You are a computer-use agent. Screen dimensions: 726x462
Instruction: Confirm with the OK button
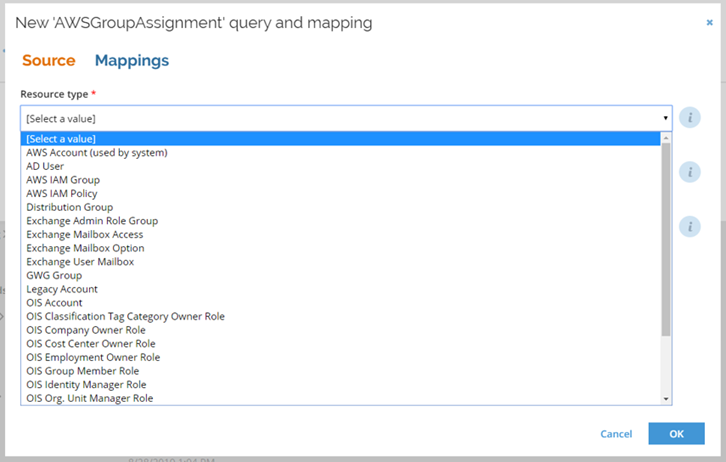click(x=676, y=433)
